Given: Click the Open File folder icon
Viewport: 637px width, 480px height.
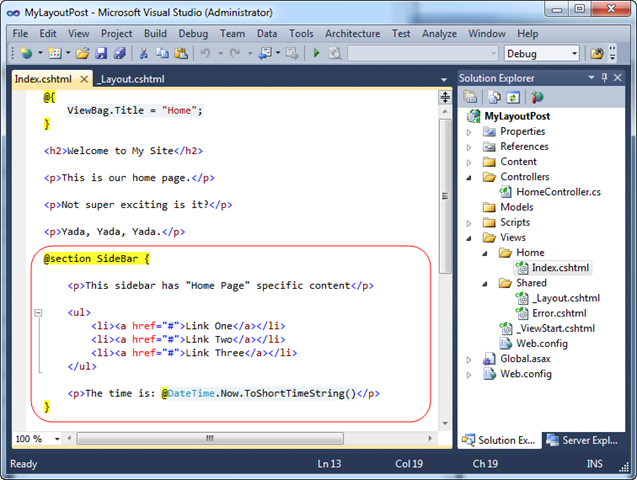Looking at the screenshot, I should click(x=82, y=53).
